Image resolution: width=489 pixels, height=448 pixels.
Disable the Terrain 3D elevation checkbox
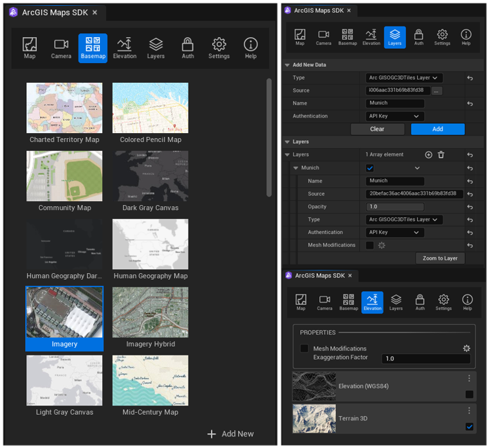pos(469,427)
